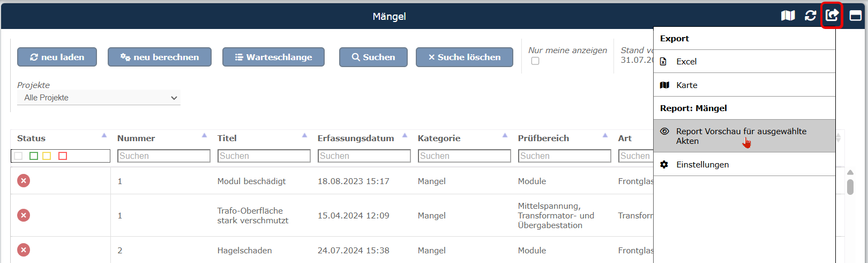
Task: Click red status icon of Modul beschädigt row
Action: click(x=24, y=181)
